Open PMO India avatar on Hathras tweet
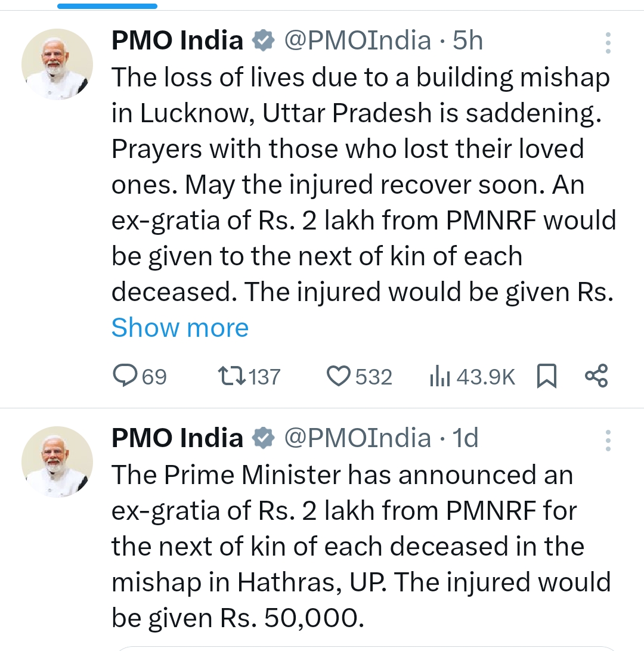The height and width of the screenshot is (651, 644). (57, 461)
